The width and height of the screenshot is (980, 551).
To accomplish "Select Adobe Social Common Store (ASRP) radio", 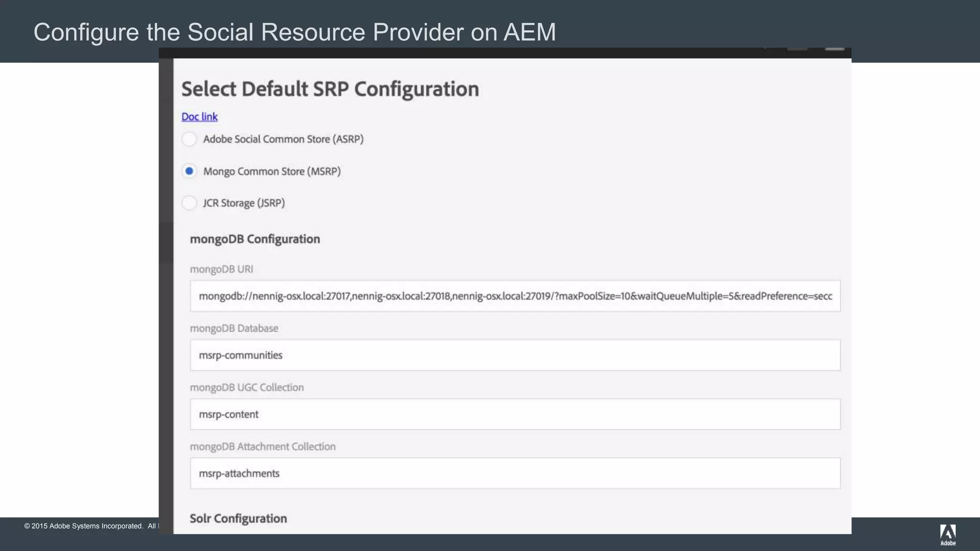I will 189,139.
